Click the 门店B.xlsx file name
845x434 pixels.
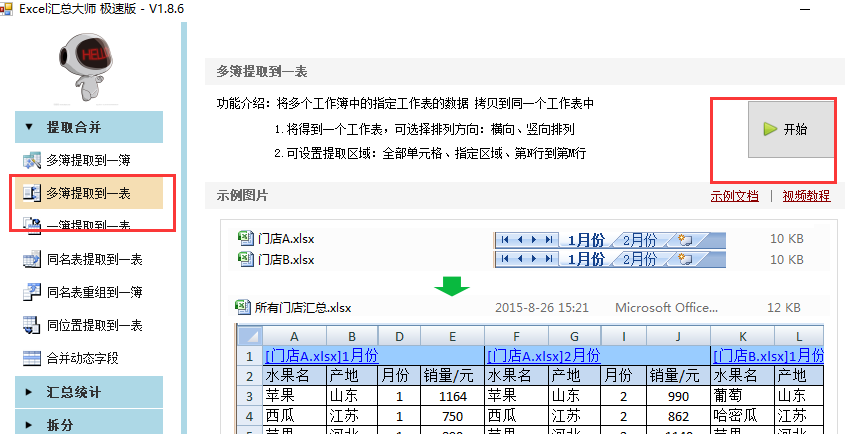tap(286, 259)
